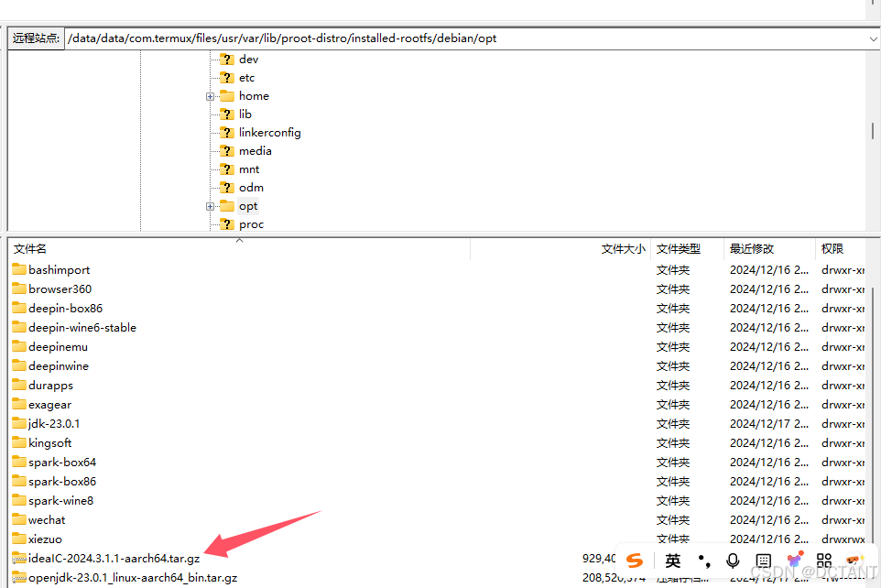Select the media folder in tree
The image size is (881, 588).
(x=256, y=151)
